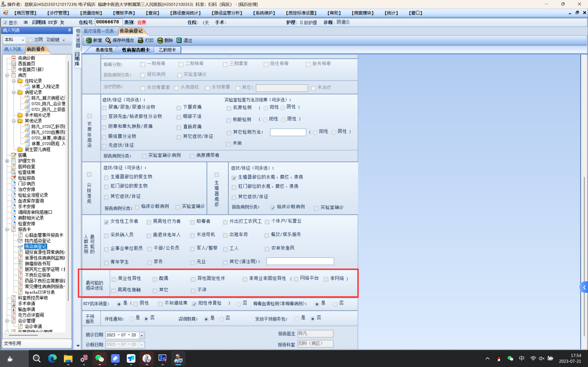588x367 pixels.
Task: Open the blue side arrow panel handle
Action: (x=584, y=287)
